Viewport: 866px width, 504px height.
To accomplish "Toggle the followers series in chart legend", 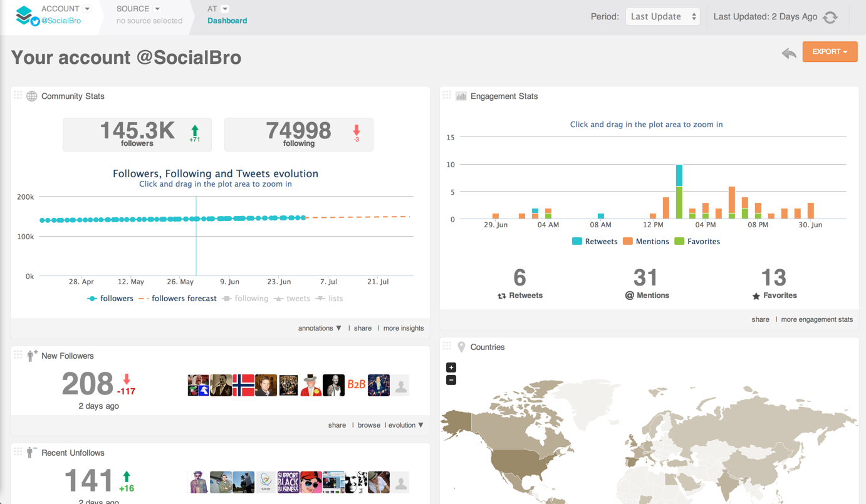I will point(110,299).
